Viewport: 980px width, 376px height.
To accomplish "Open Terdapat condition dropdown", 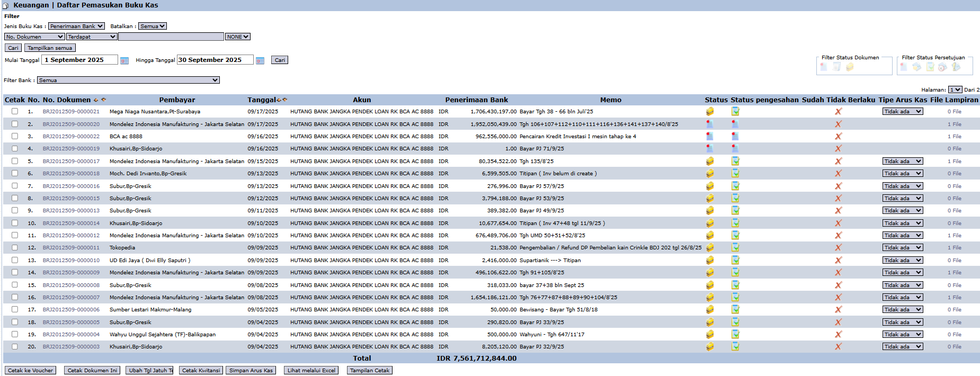I will [92, 37].
